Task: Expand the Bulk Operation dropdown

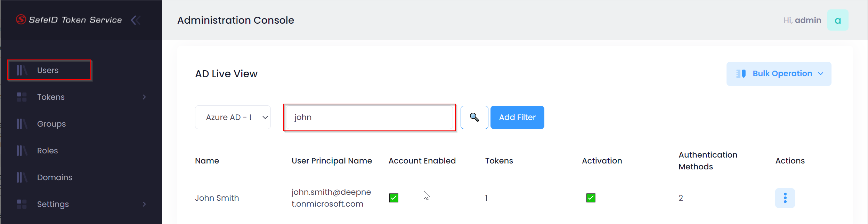Action: point(778,74)
